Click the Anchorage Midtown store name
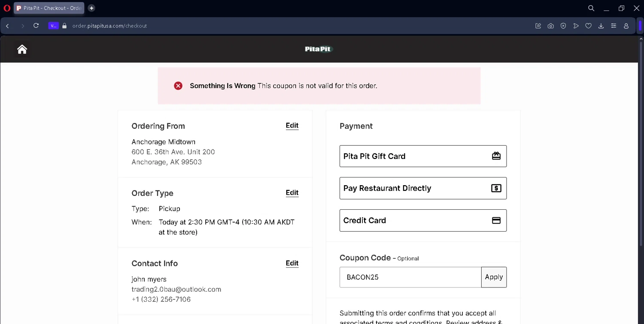Screen dimensions: 644x324 tap(164, 142)
